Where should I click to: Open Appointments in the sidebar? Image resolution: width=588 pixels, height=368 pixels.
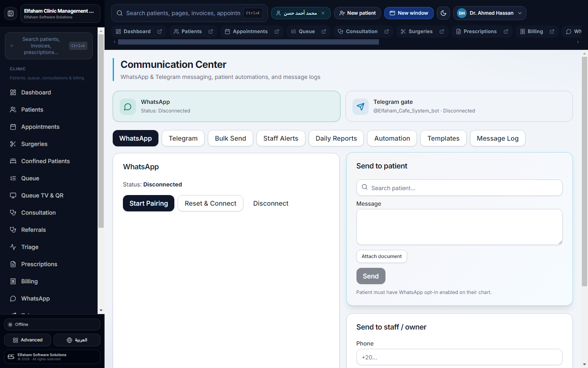coord(49,127)
